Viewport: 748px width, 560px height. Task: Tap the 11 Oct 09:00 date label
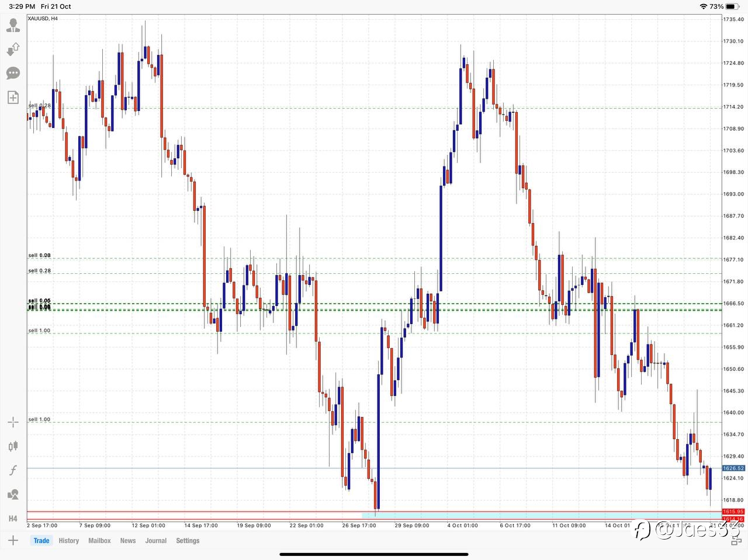click(x=569, y=526)
